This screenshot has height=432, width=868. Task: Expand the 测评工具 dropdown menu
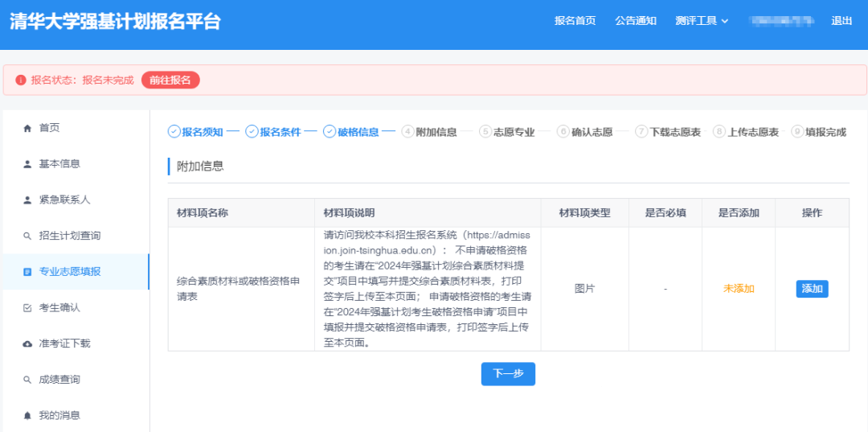702,21
